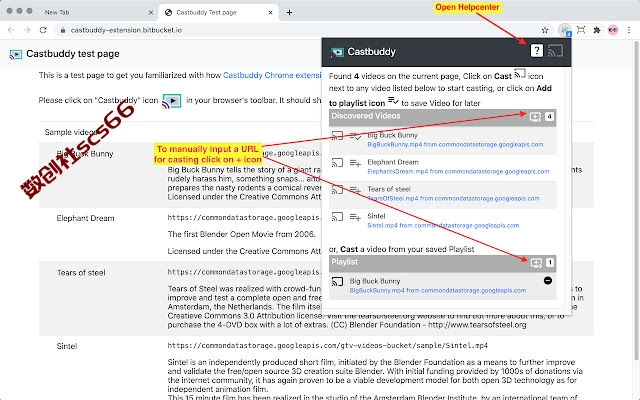This screenshot has height=400, width=640.
Task: Reload the page
Action: (x=43, y=30)
